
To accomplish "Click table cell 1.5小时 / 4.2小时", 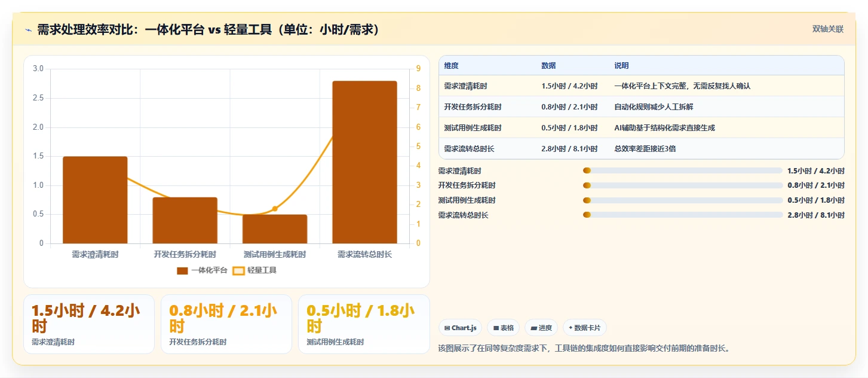I will (x=569, y=86).
